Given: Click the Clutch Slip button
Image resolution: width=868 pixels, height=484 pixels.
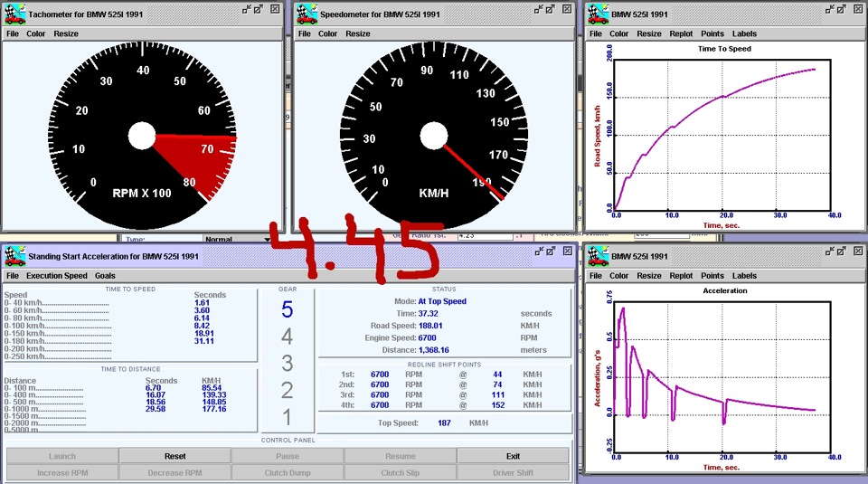Looking at the screenshot, I should click(401, 473).
